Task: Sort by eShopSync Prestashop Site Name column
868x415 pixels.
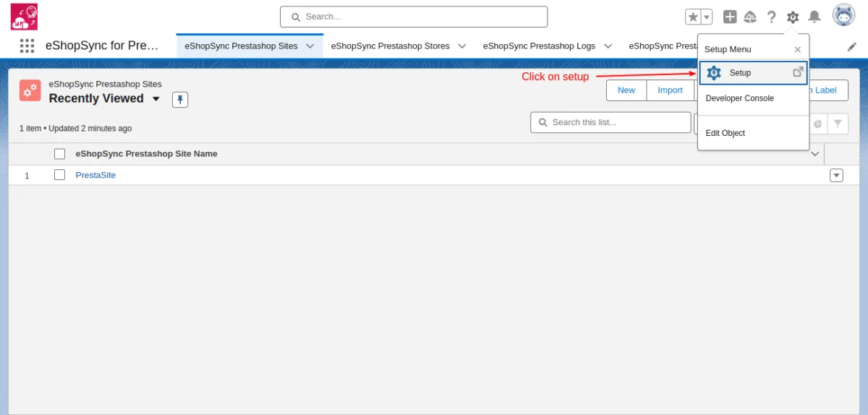Action: (146, 154)
